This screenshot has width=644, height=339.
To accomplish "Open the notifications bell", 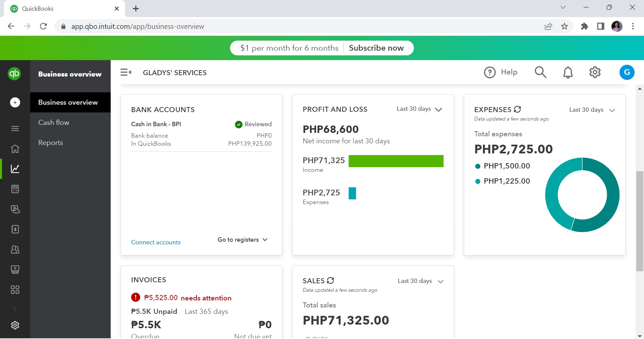I will pos(568,72).
